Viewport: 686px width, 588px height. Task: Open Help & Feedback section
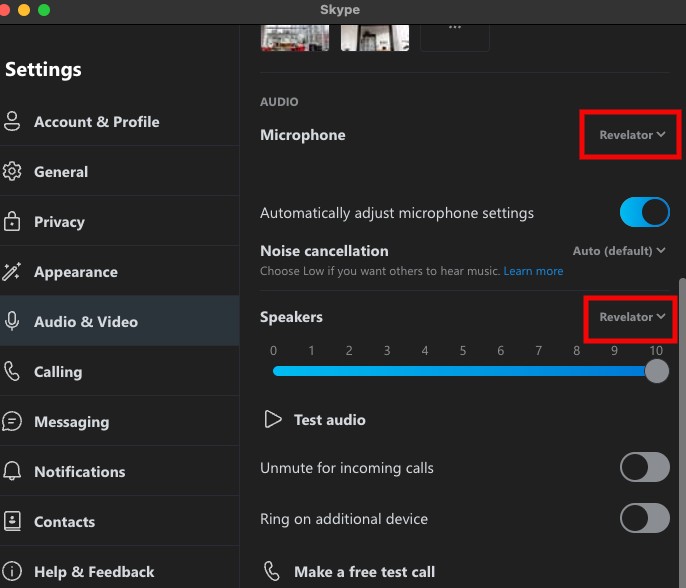(x=119, y=571)
